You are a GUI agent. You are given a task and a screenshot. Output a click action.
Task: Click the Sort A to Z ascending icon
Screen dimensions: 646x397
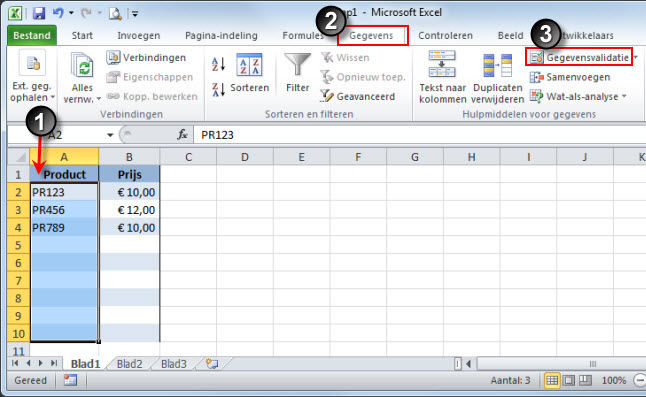(x=218, y=64)
